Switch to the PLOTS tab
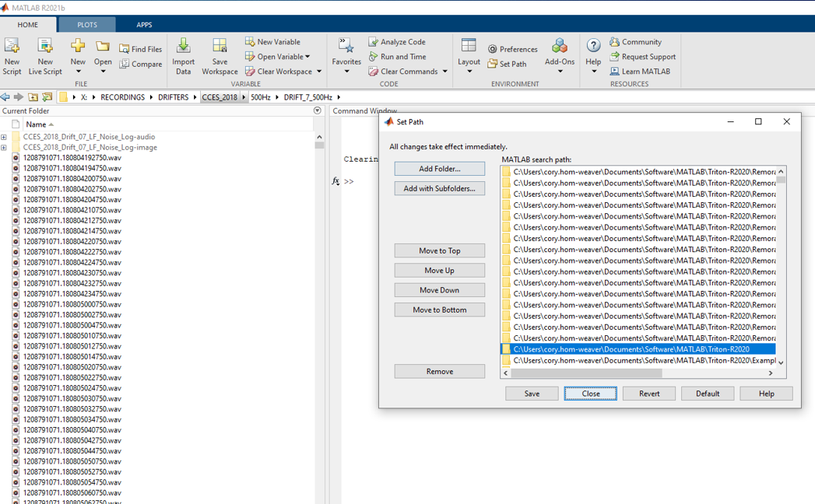 coord(87,25)
